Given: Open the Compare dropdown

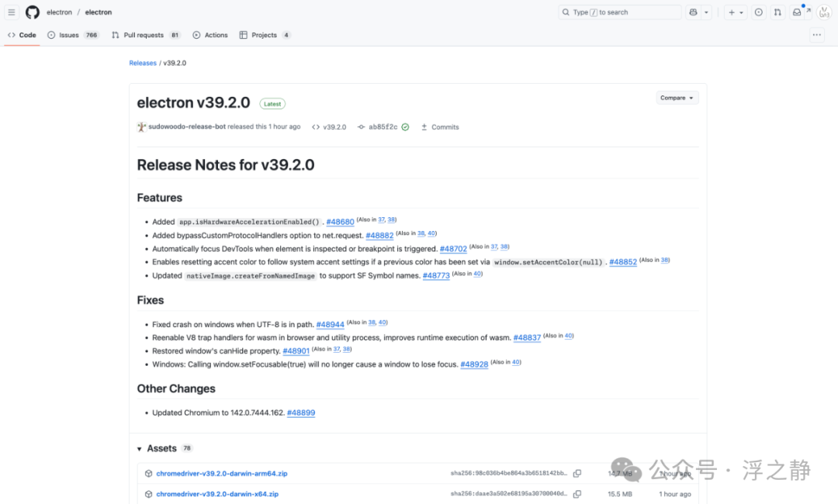Looking at the screenshot, I should [677, 98].
